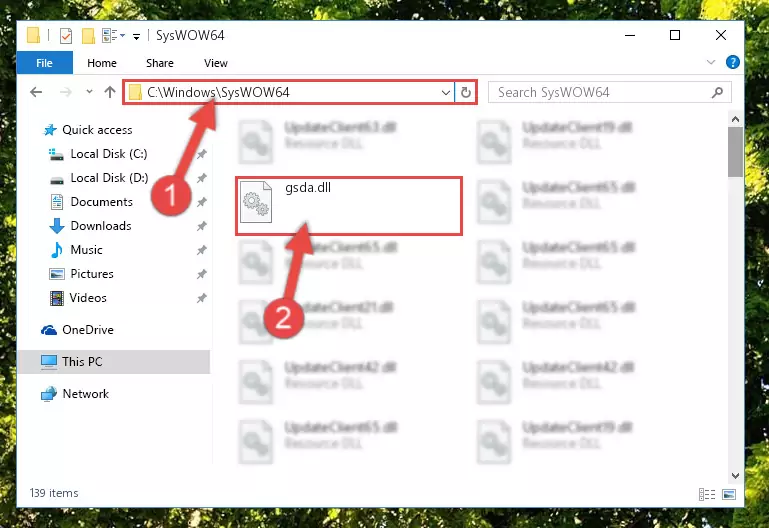Open the recent locations dropdown arrow
The image size is (769, 528).
coord(89,91)
